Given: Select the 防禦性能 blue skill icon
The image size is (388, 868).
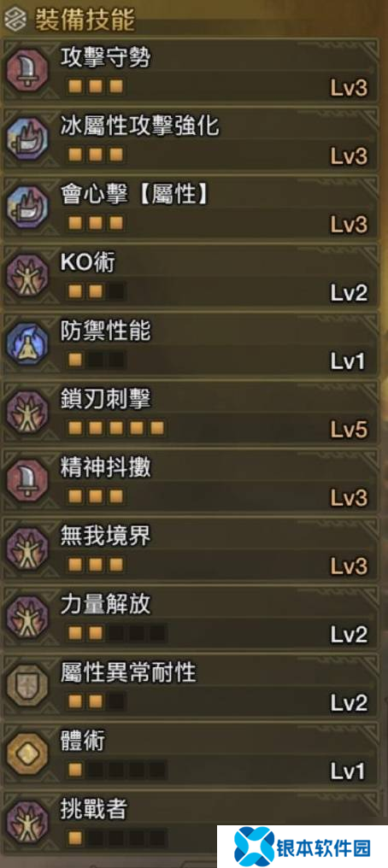Looking at the screenshot, I should (x=27, y=343).
